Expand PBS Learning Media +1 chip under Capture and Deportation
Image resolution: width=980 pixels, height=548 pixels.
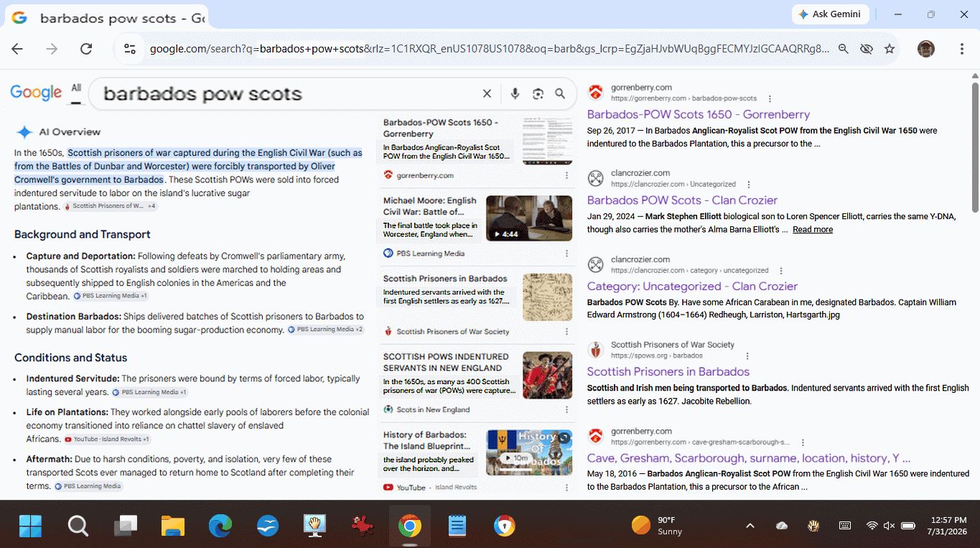pos(111,296)
